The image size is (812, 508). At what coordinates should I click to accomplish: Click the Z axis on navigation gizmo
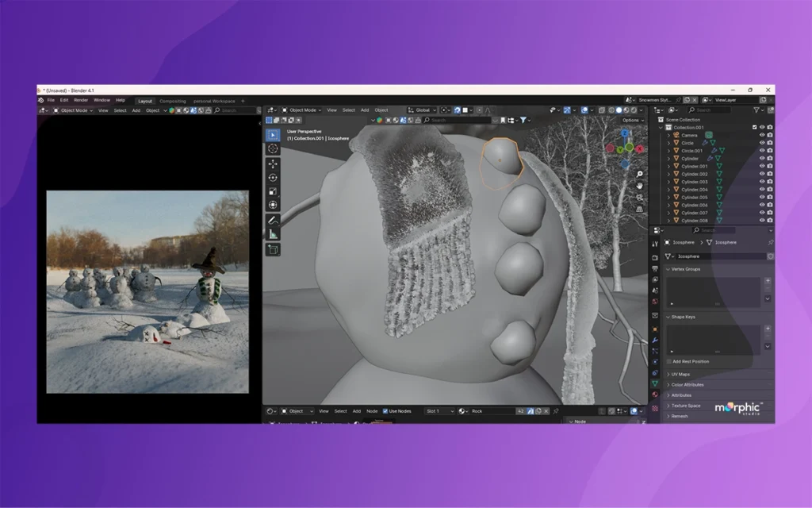(x=625, y=133)
